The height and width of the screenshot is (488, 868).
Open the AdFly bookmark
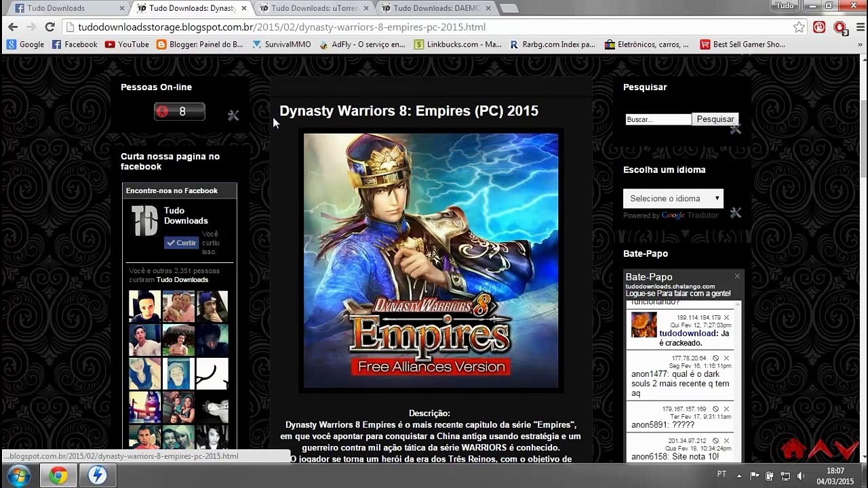point(361,45)
